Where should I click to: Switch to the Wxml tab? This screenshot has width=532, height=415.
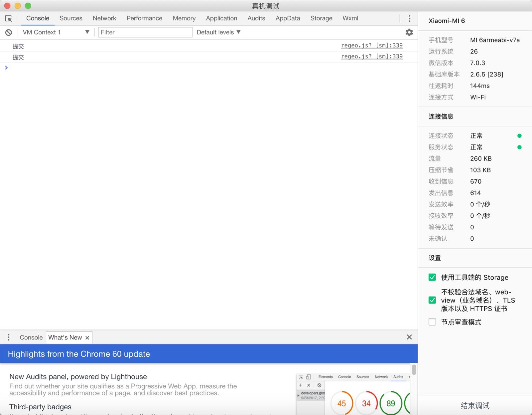(x=350, y=18)
